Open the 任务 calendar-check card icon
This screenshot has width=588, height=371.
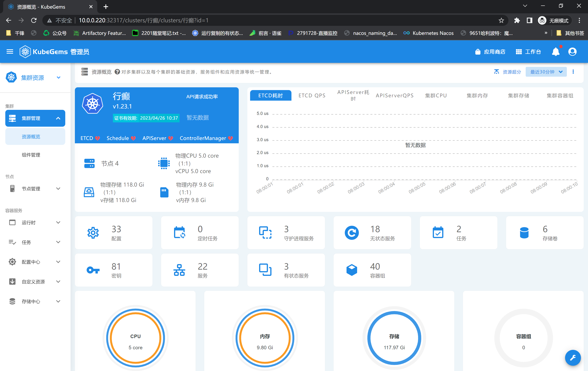pos(438,232)
